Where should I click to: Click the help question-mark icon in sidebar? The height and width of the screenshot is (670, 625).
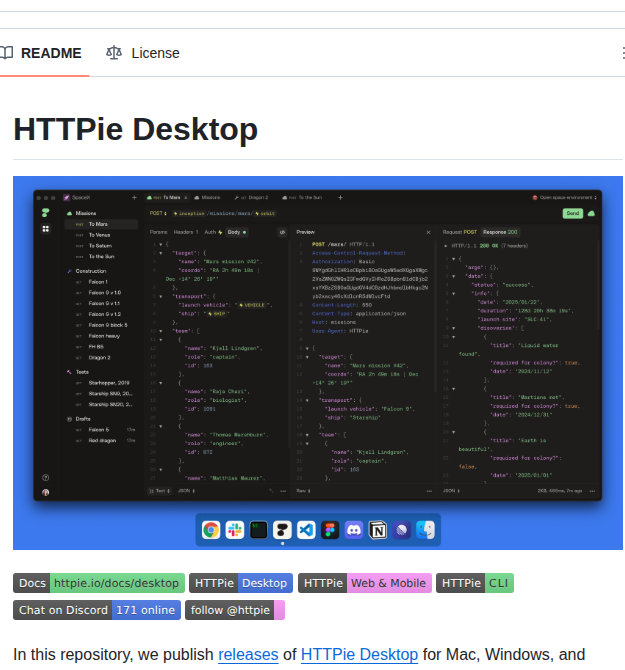coord(45,478)
